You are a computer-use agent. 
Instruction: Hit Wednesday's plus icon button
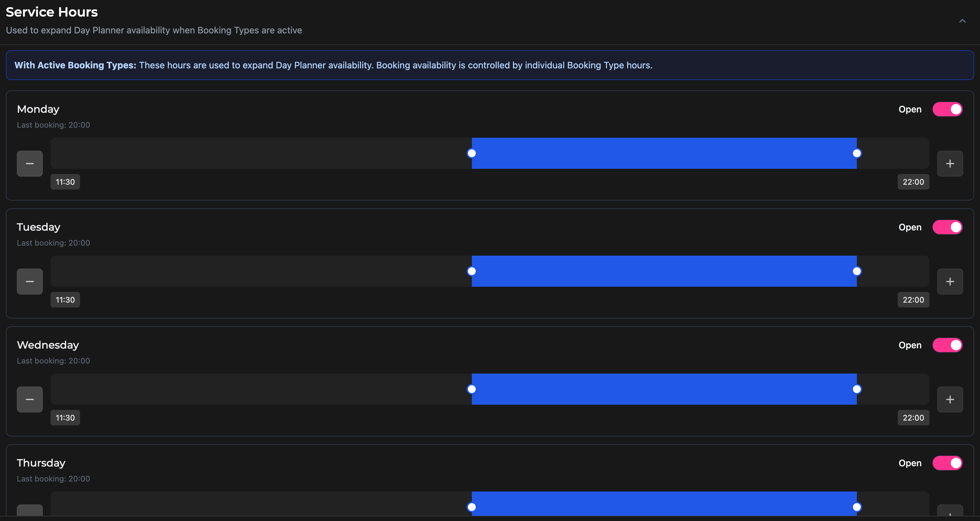[950, 399]
